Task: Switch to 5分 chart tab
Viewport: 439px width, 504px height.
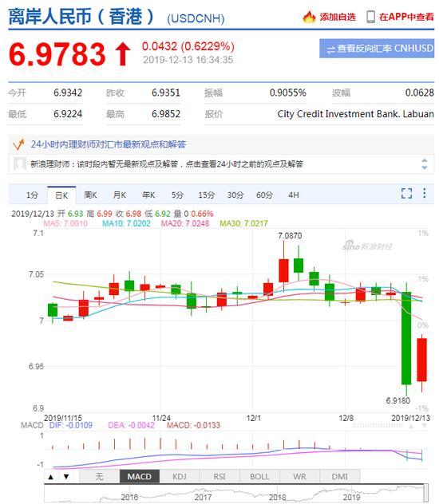Action: tap(177, 195)
